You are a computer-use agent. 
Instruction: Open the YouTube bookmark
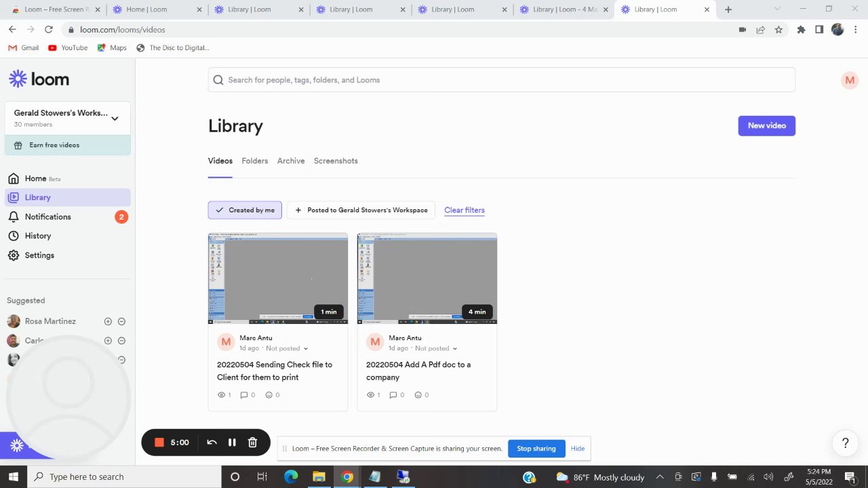pyautogui.click(x=68, y=48)
